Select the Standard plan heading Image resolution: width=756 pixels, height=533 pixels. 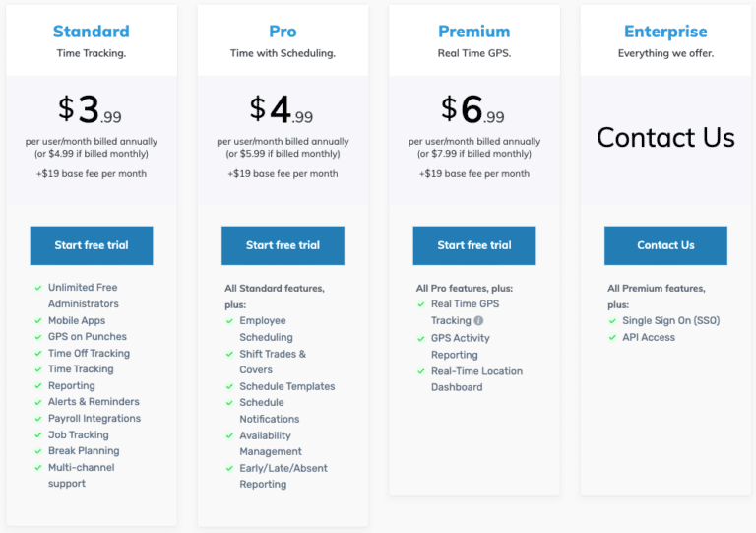click(x=91, y=32)
